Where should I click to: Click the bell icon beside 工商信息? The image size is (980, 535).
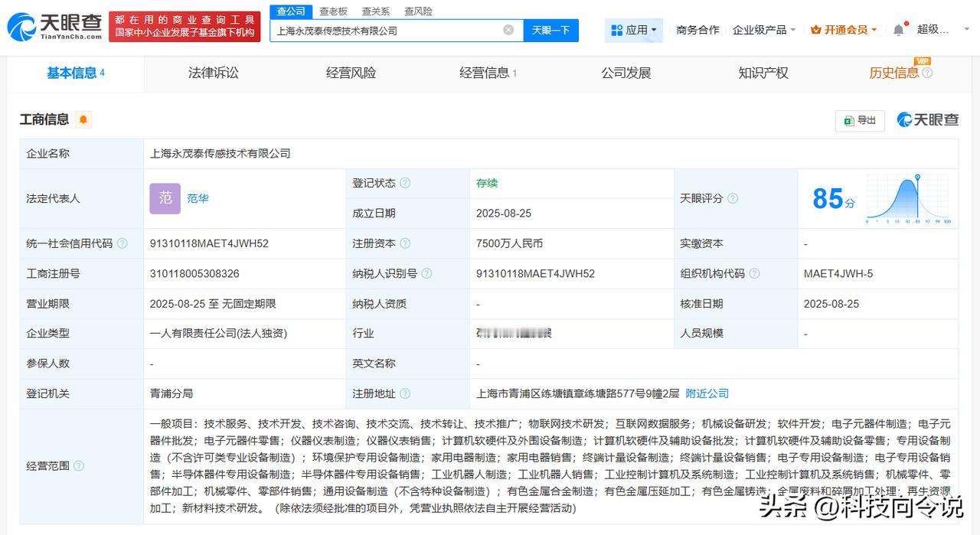coord(83,119)
